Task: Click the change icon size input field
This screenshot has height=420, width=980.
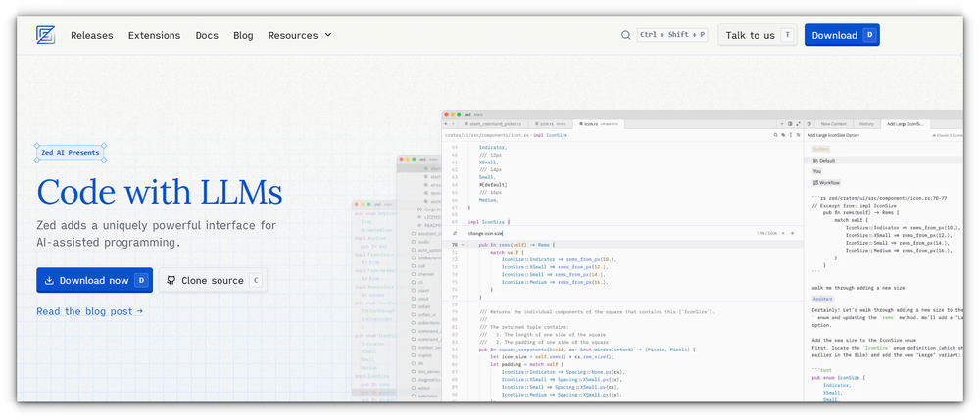Action: point(607,233)
